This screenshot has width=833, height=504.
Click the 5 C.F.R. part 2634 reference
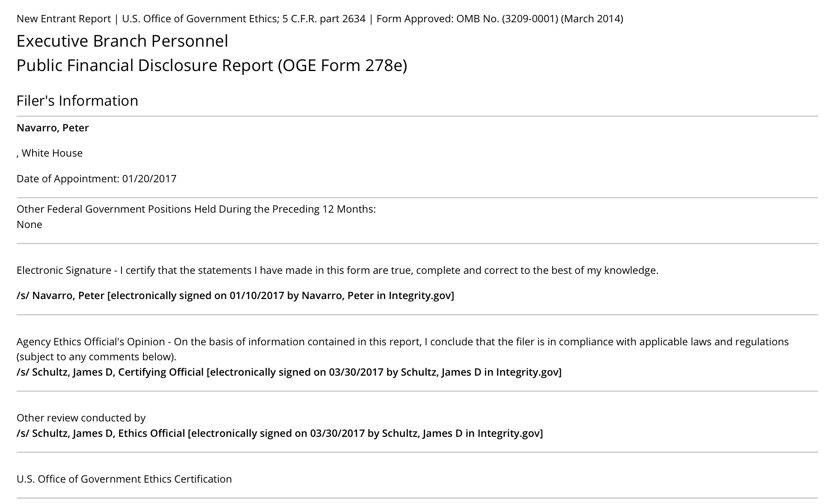[324, 19]
